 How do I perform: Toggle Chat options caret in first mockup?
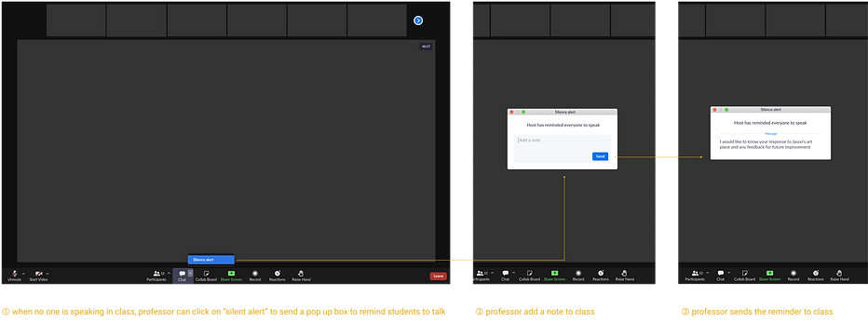click(190, 273)
